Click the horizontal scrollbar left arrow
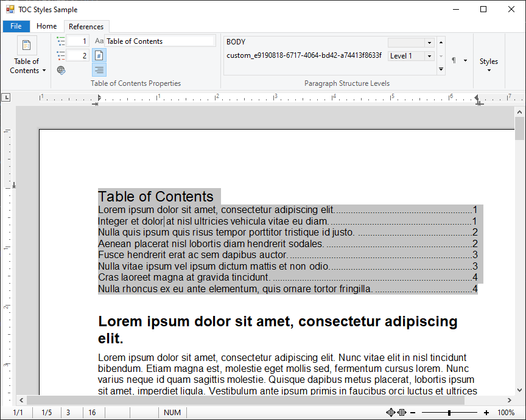The width and height of the screenshot is (526, 420). [x=21, y=400]
